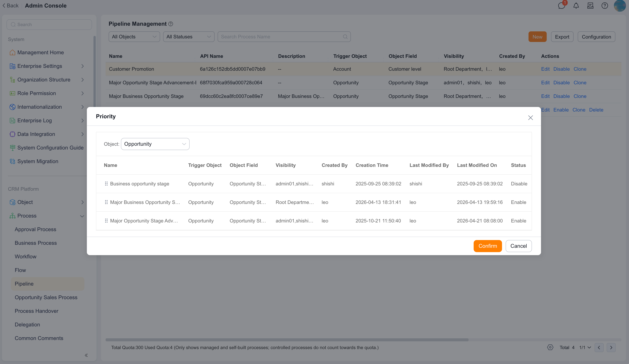Open the table column settings gear icon

pyautogui.click(x=550, y=347)
